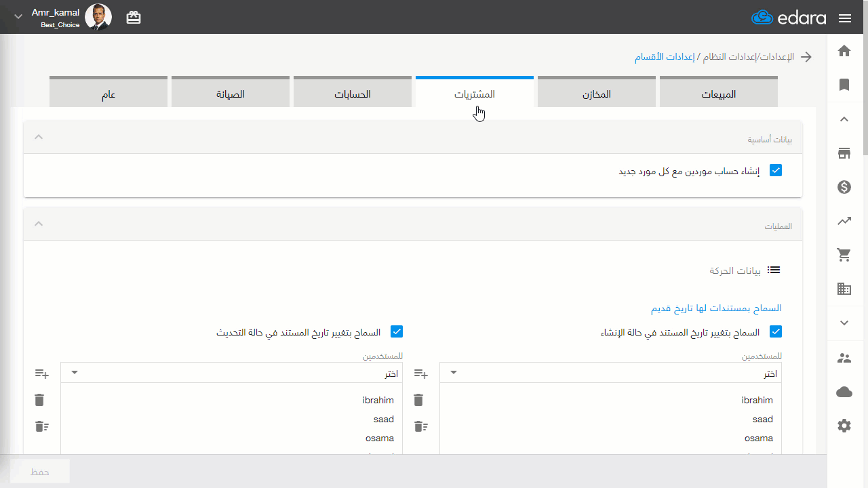868x488 pixels.
Task: Open the creation-date users اختر dropdown
Action: [610, 373]
